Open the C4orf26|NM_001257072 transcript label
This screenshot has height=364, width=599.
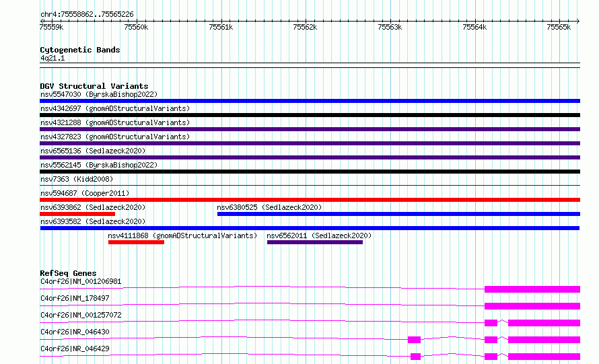coord(81,315)
